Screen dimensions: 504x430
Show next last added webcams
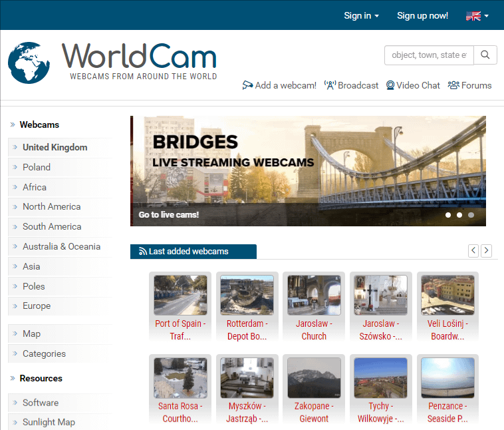tap(487, 251)
